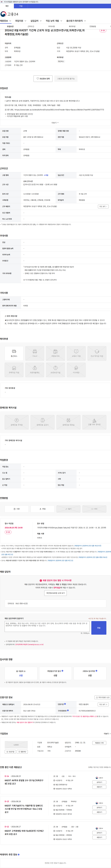Jump to the 근무조건 section tab
111x868 pixels.
31,26
